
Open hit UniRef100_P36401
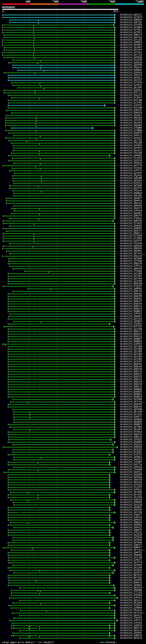(131, 218)
